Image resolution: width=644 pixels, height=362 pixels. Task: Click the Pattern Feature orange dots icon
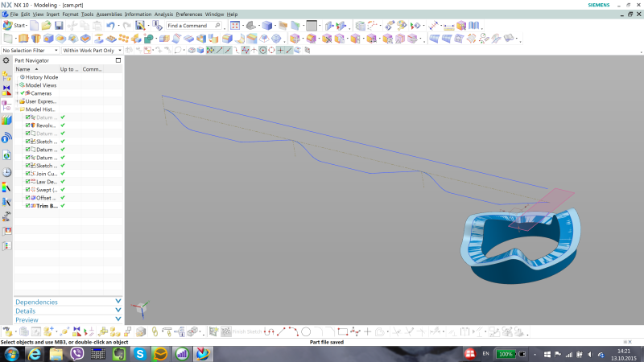[x=123, y=39]
